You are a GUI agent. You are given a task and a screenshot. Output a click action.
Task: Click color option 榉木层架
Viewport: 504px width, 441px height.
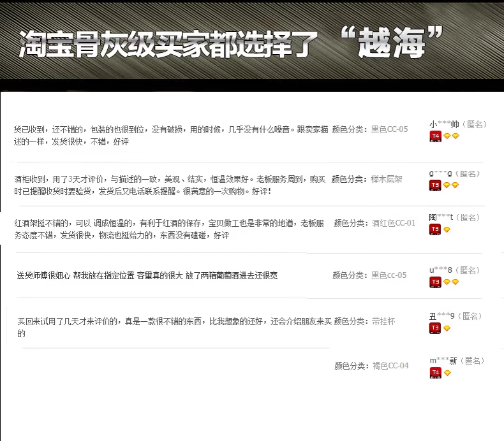pos(387,179)
